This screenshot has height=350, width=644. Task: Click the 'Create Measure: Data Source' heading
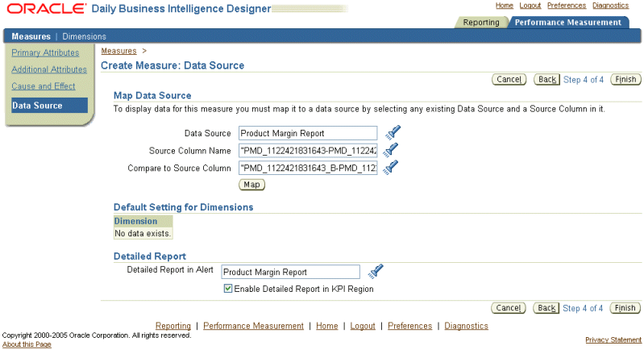coord(172,65)
